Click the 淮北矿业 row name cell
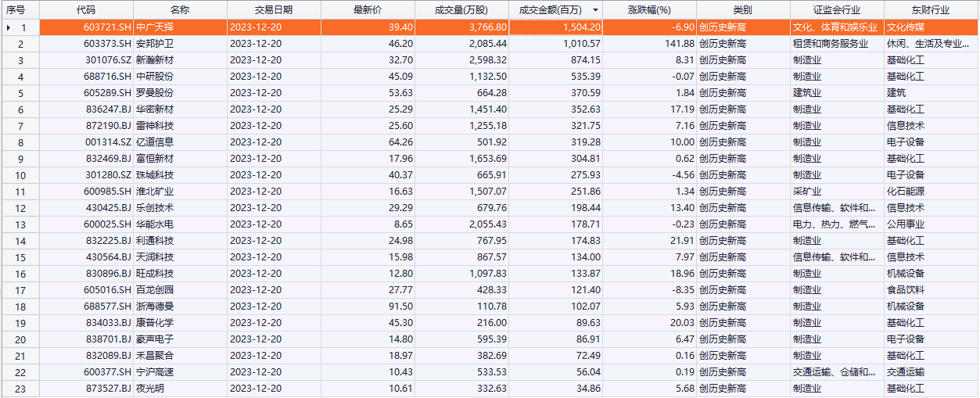The image size is (980, 398). [x=155, y=192]
